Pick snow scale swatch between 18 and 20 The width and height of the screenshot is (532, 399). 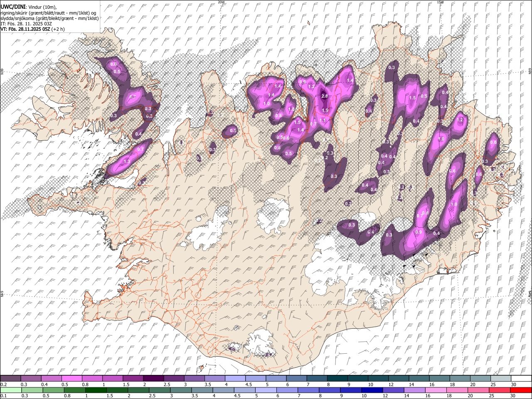click(459, 378)
